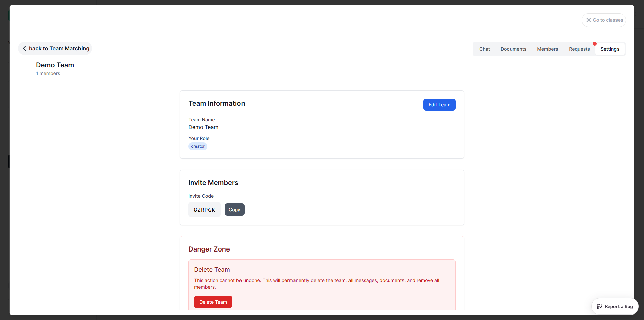Click the creator role badge

(198, 146)
